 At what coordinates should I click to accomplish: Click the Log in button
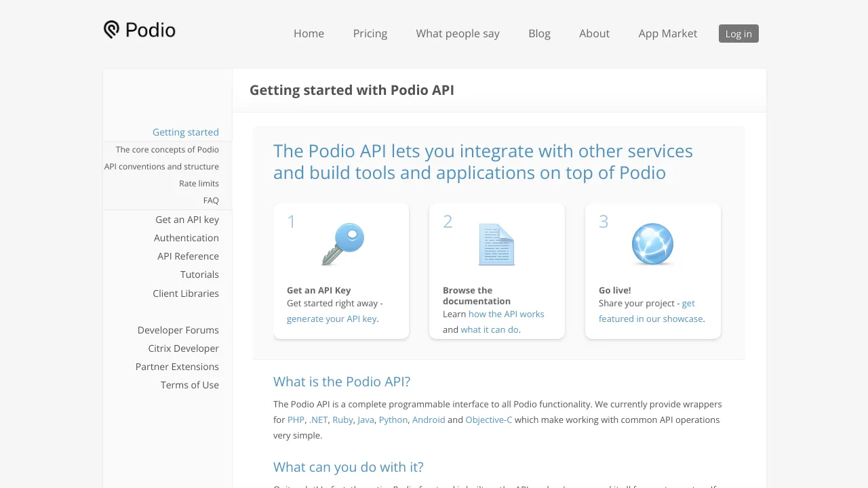click(x=738, y=33)
